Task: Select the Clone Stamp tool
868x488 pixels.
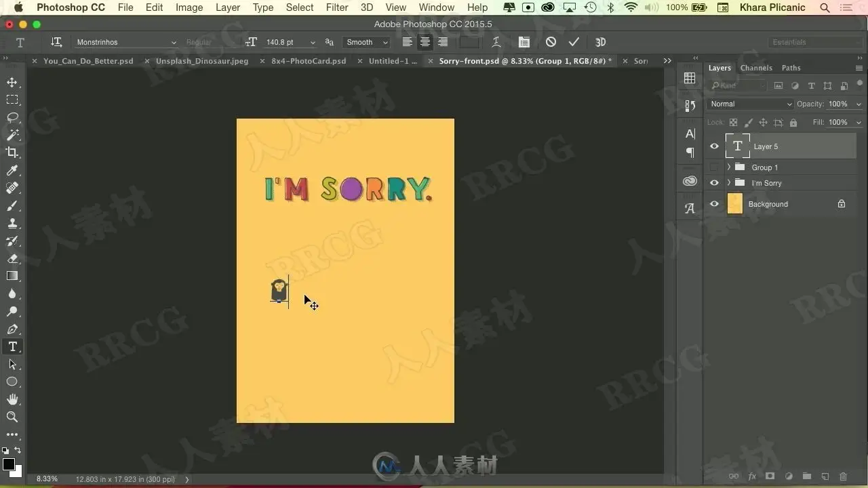Action: click(12, 223)
